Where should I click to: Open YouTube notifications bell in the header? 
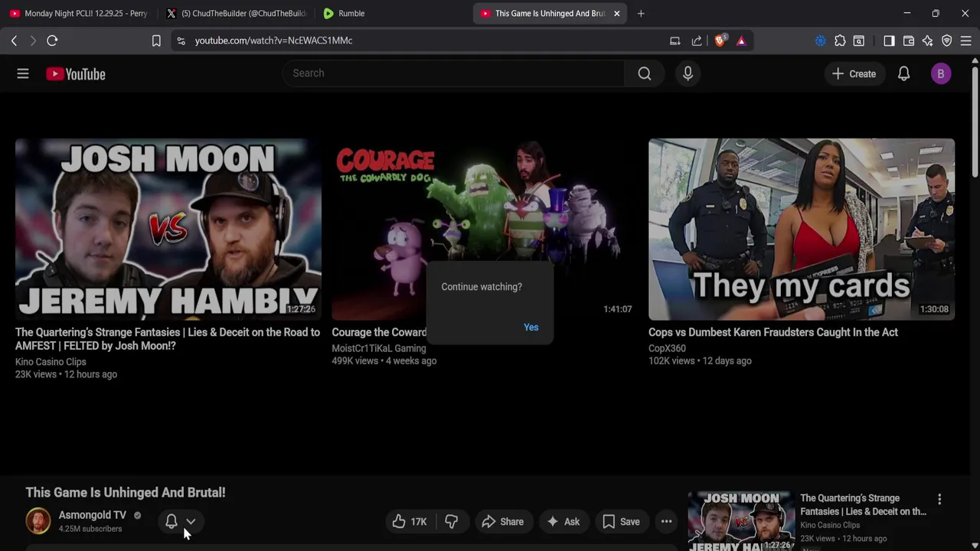coord(903,73)
